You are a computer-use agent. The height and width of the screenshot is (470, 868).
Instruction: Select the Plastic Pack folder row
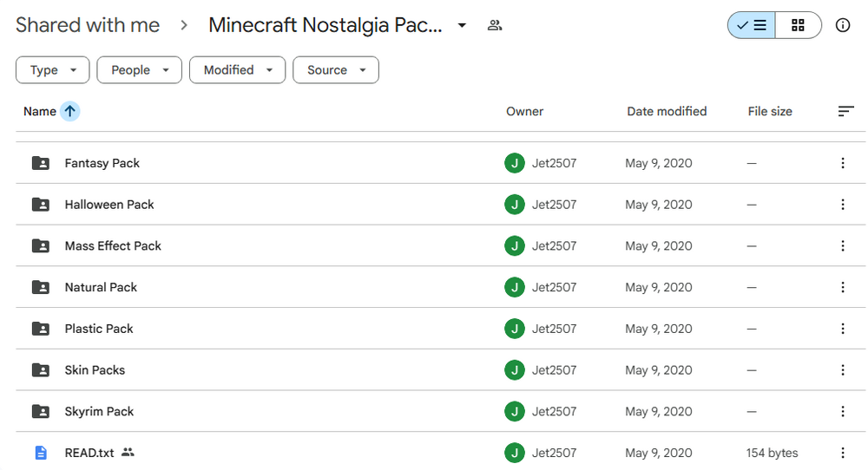pos(441,329)
